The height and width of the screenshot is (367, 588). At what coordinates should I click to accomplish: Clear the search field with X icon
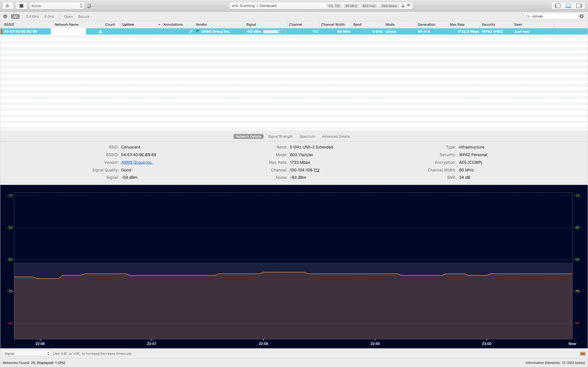coord(581,16)
